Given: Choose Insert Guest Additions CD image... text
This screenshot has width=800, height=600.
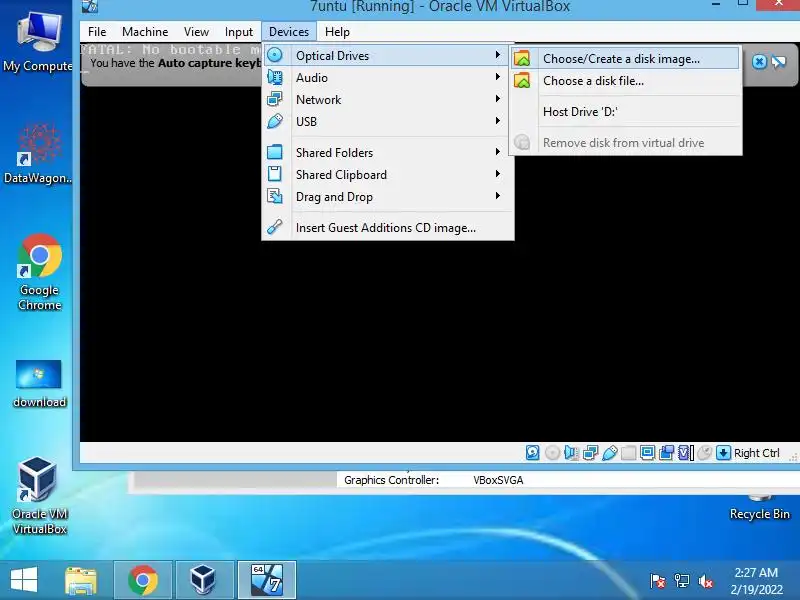Looking at the screenshot, I should click(x=386, y=228).
